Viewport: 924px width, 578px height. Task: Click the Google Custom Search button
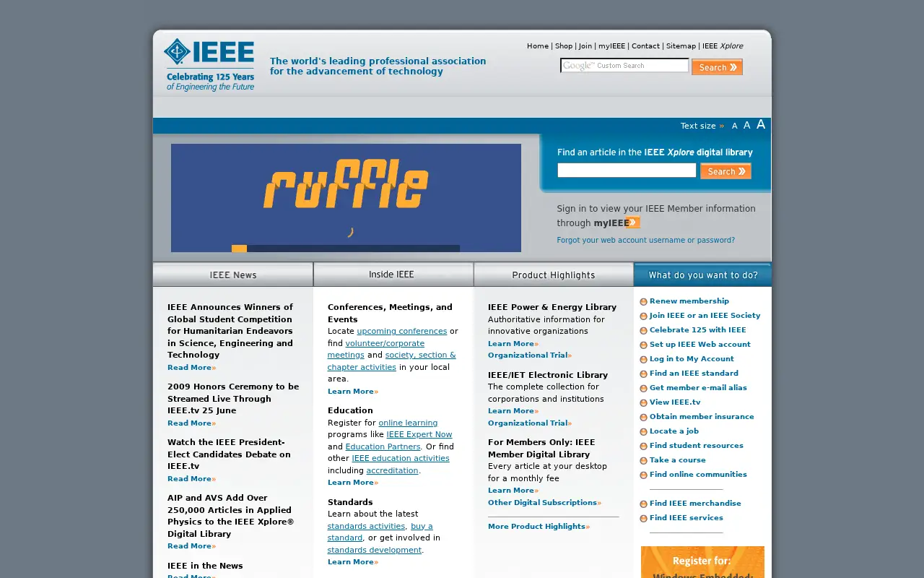pos(717,67)
